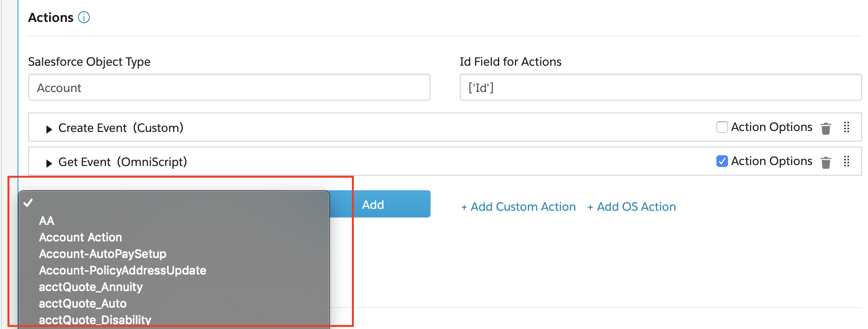868x329 pixels.
Task: Click the Add OS Action link
Action: [631, 207]
